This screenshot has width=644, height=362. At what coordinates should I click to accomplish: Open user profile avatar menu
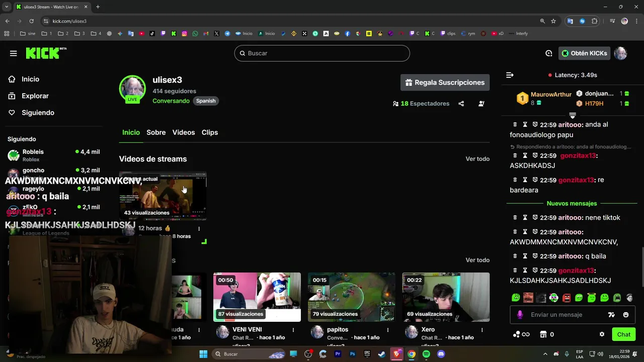(621, 53)
